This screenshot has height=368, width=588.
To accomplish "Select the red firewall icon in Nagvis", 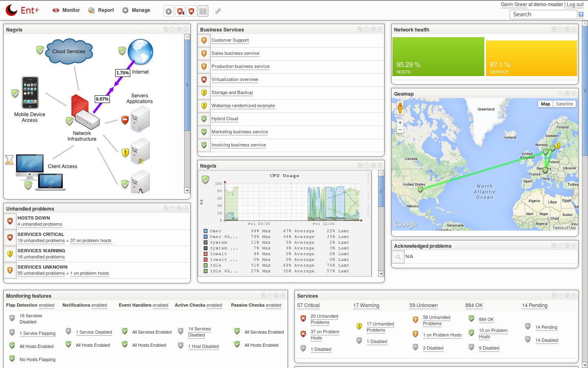I will point(80,105).
